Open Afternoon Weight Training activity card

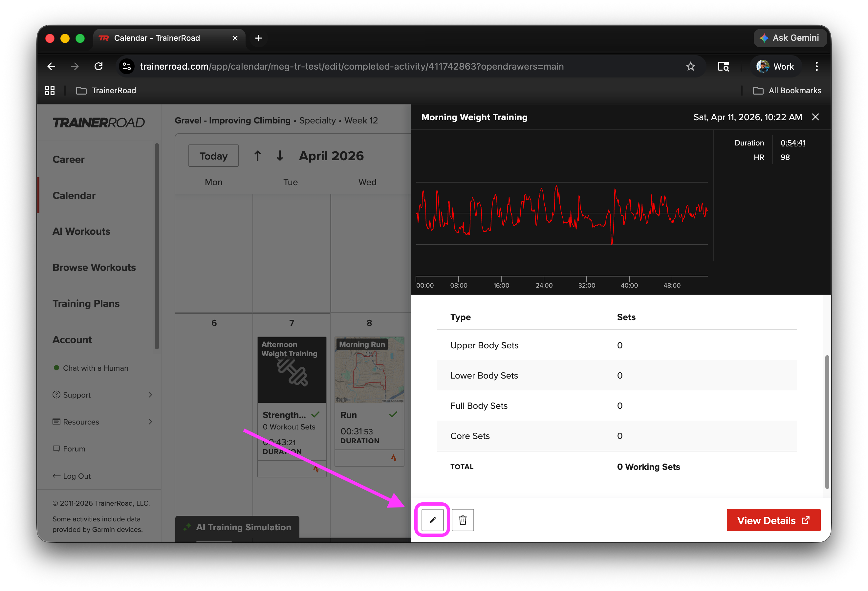tap(292, 407)
